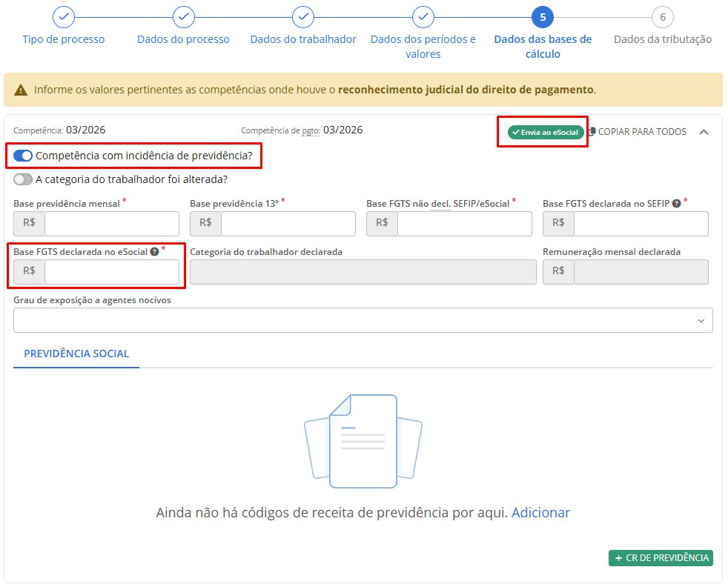The width and height of the screenshot is (728, 587).
Task: Collapse the competência panel with the chevron
Action: pyautogui.click(x=704, y=130)
